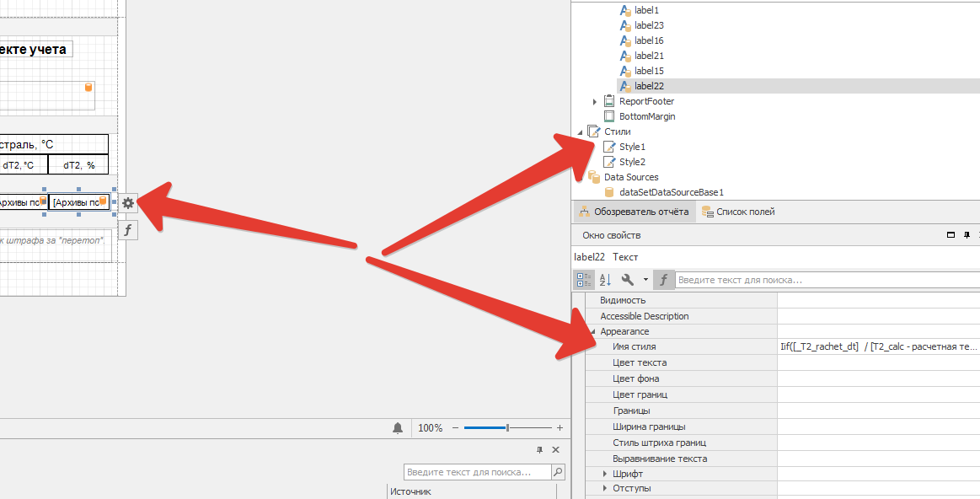The width and height of the screenshot is (980, 499).
Task: Switch to Список полей tab
Action: [x=738, y=212]
